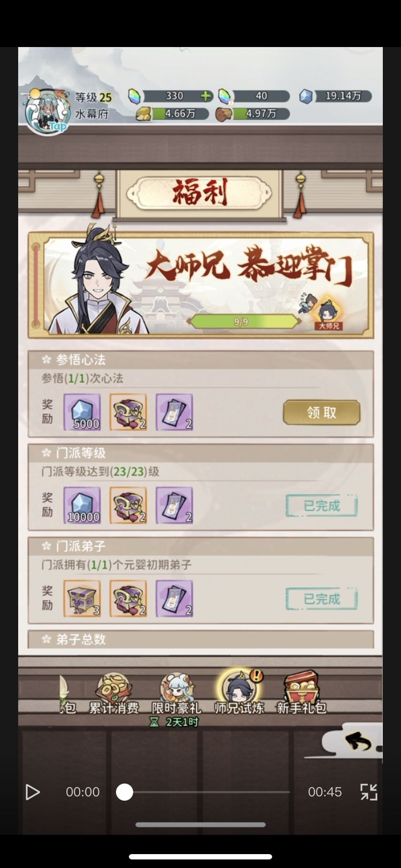Tap the 4.66万 gold ingot counter

(172, 114)
